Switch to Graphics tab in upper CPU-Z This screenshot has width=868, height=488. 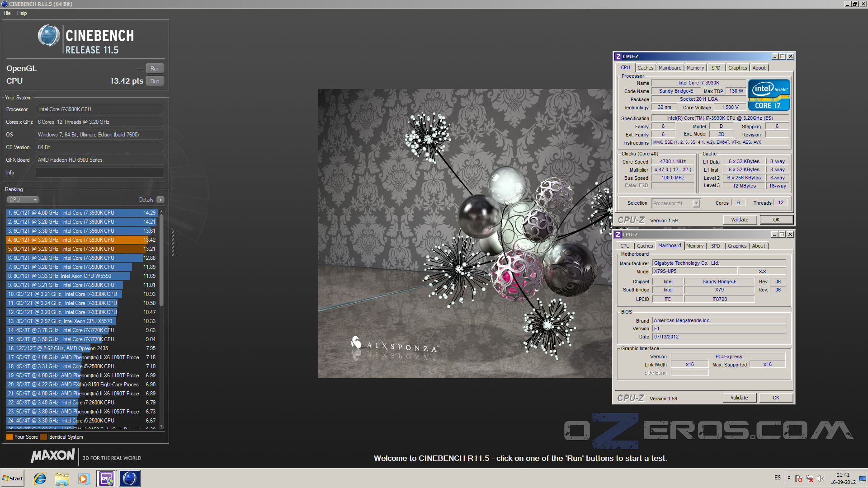pos(738,68)
